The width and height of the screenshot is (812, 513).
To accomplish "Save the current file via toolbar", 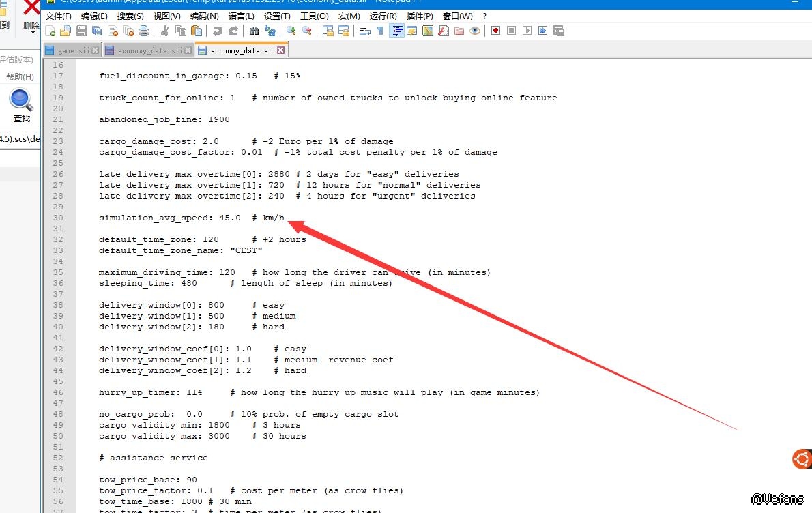I will 81,31.
